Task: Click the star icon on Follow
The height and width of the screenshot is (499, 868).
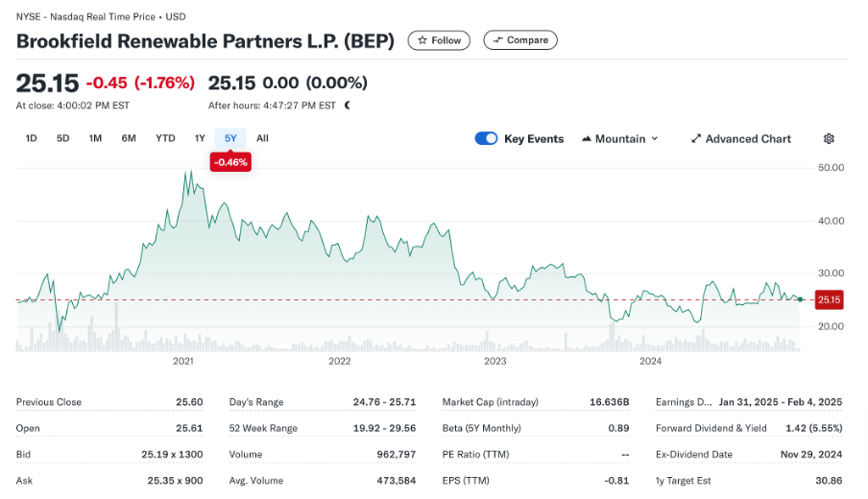Action: pos(422,40)
